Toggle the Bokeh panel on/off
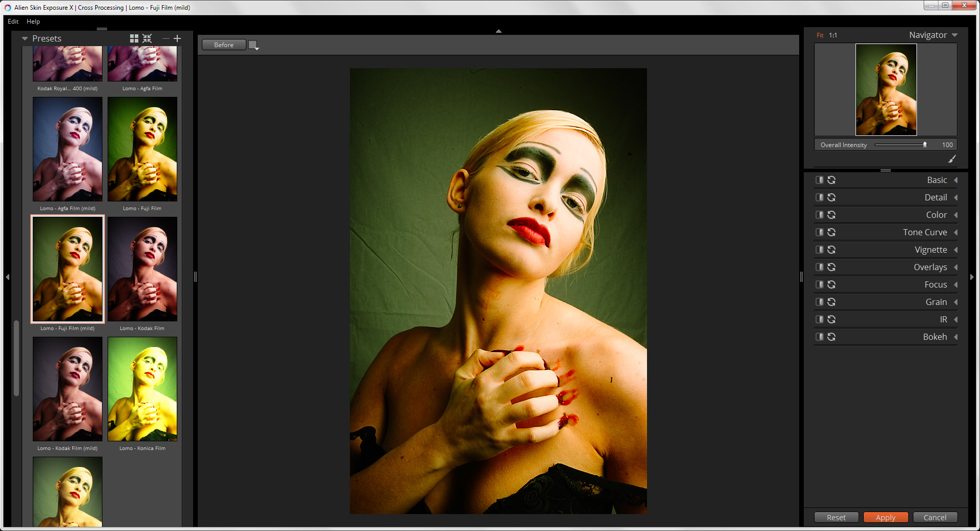Screen dimensions: 980x531 820,337
